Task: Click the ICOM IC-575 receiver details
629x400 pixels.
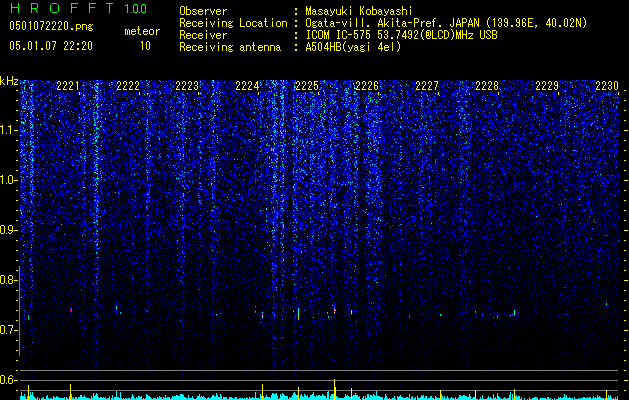Action: click(x=401, y=35)
